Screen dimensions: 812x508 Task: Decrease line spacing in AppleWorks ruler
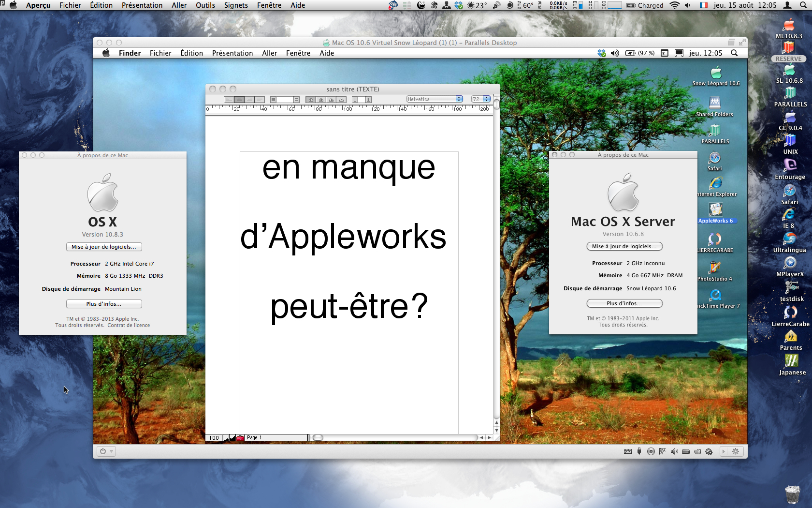coord(273,100)
